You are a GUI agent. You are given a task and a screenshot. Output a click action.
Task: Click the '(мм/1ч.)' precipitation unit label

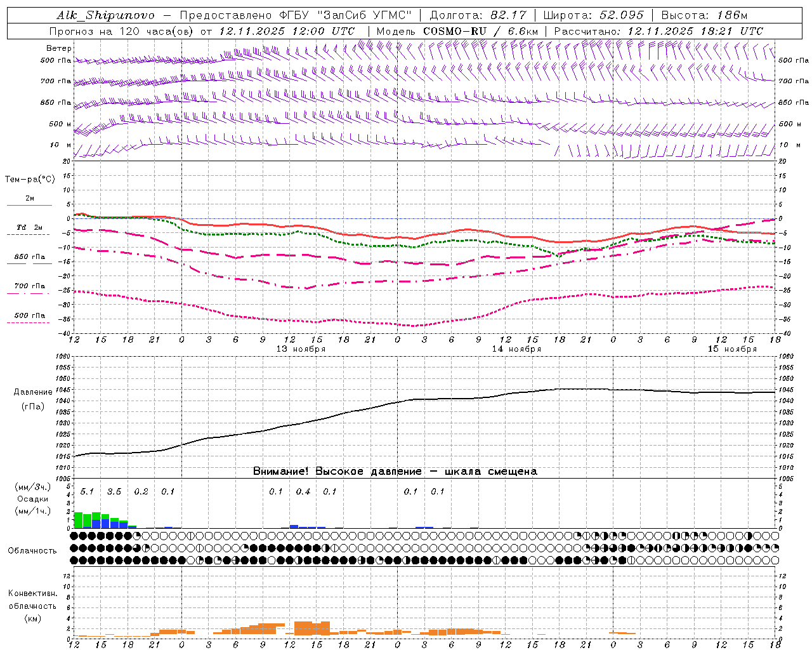[x=33, y=511]
